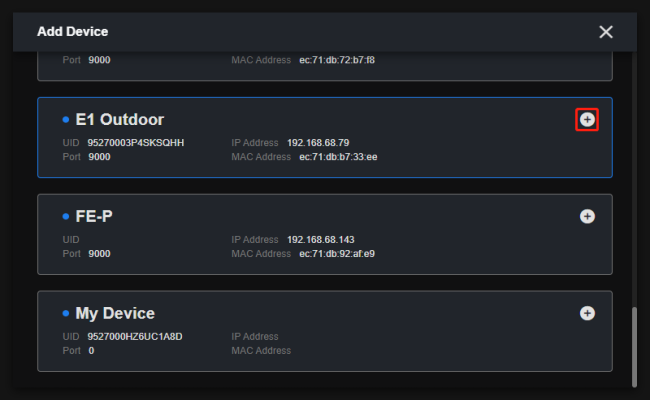Image resolution: width=650 pixels, height=400 pixels.
Task: Click the UID value 95270003P4SKSQHH
Action: [x=136, y=143]
